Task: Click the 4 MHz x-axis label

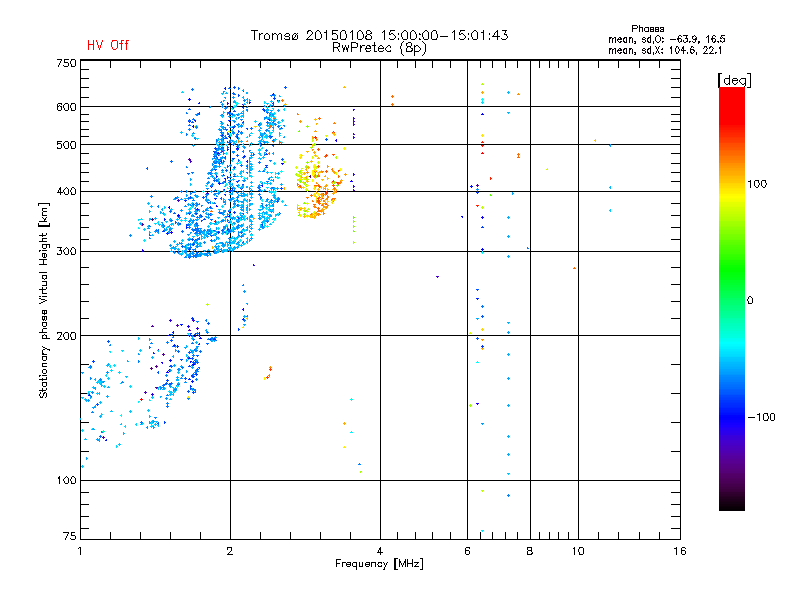Action: pos(380,551)
